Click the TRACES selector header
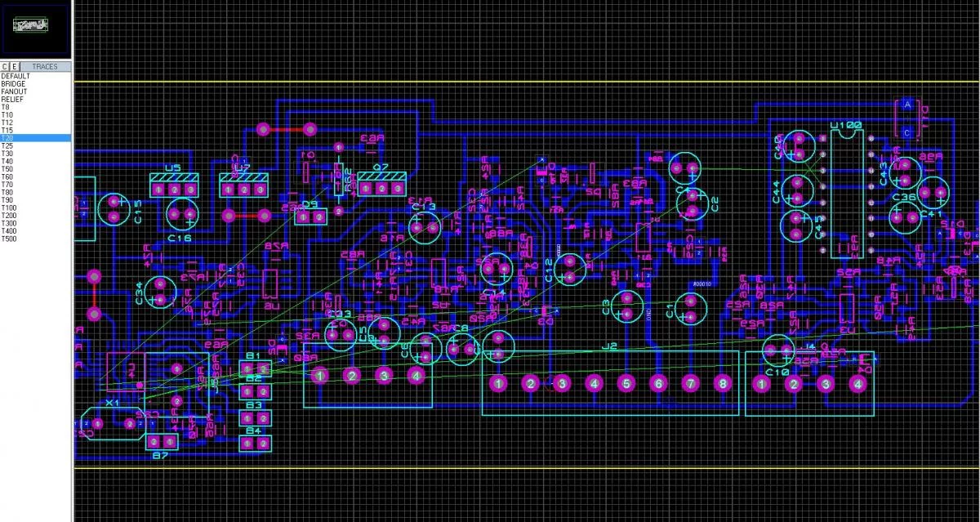This screenshot has width=980, height=522. pyautogui.click(x=45, y=66)
